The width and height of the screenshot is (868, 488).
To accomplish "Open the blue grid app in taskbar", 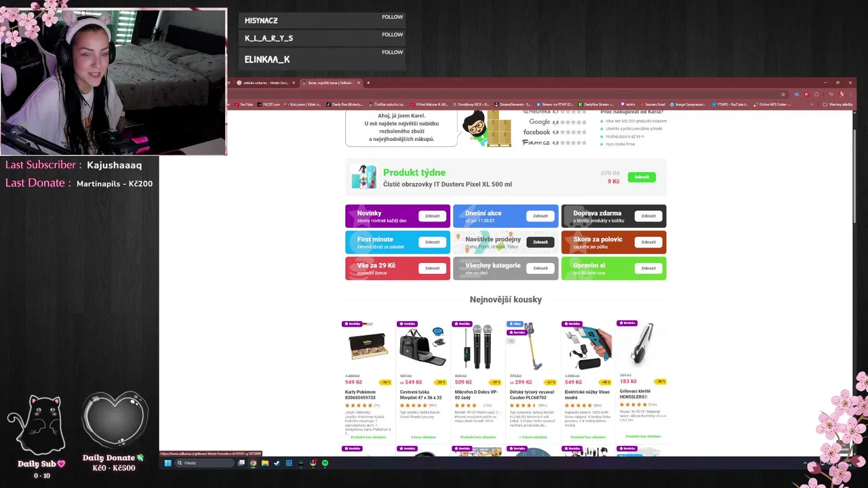I will 289,463.
